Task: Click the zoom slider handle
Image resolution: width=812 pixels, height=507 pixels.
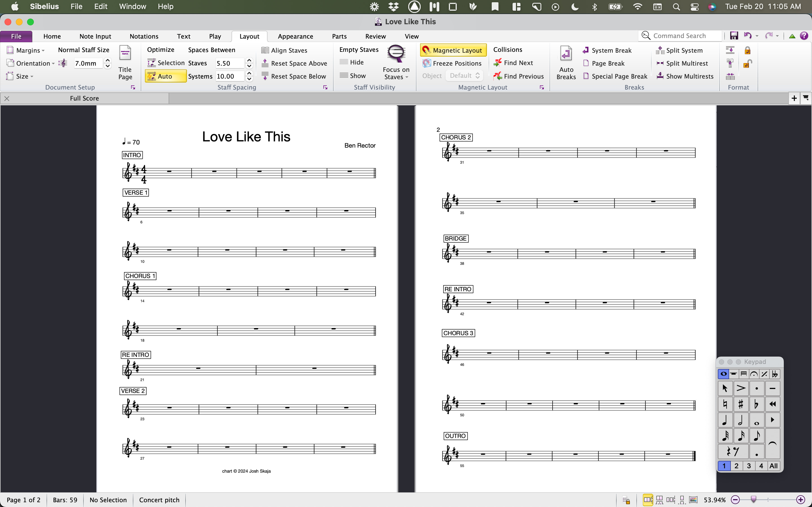Action: point(754,499)
